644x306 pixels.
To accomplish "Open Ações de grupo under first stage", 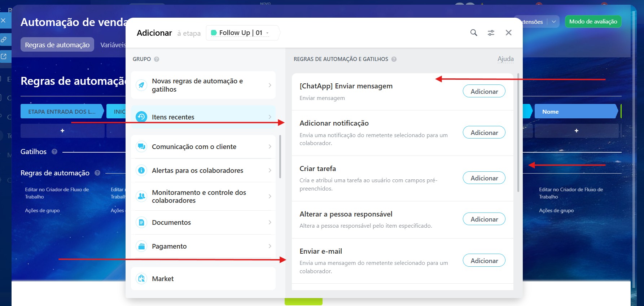I will click(x=42, y=210).
